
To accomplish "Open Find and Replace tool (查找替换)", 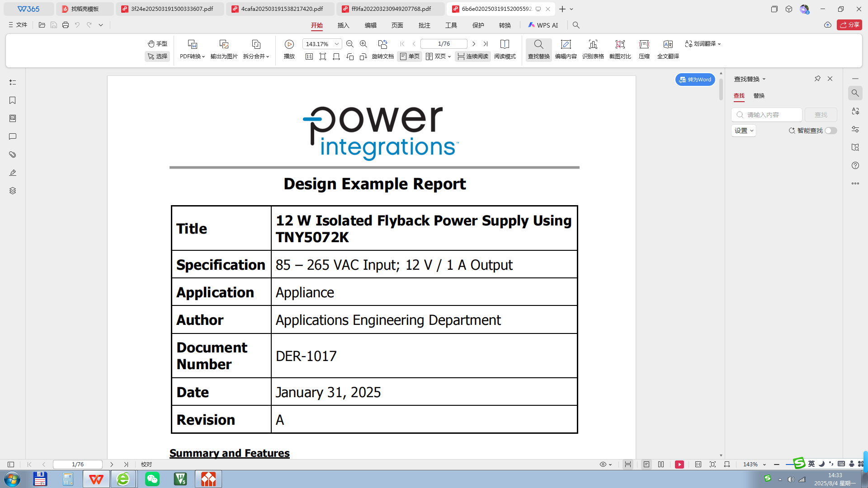I will (538, 49).
